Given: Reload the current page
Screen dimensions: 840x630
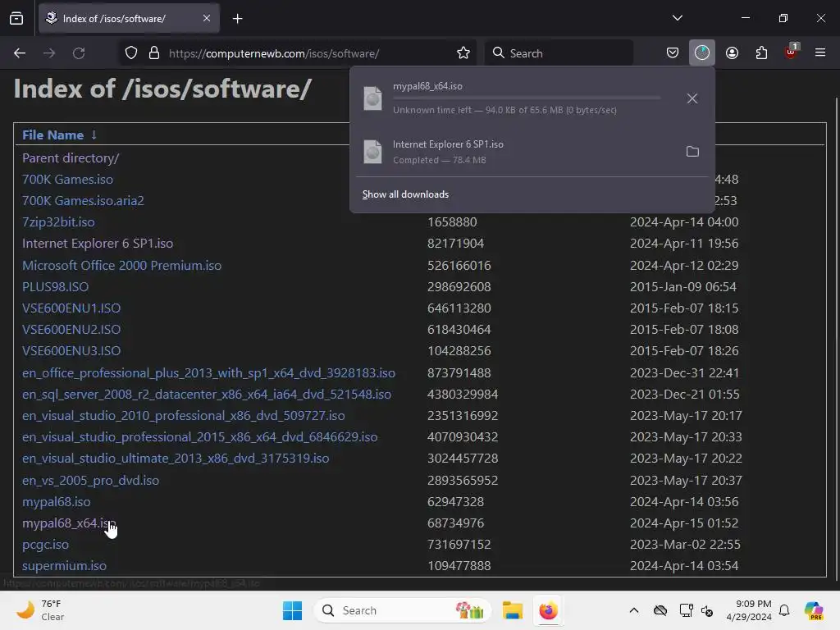Looking at the screenshot, I should click(79, 53).
